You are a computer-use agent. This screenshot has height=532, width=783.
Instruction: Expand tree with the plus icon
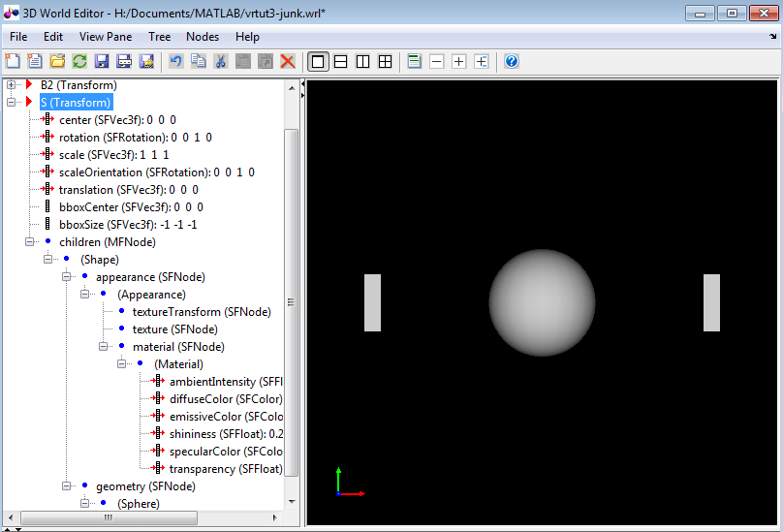[x=459, y=61]
